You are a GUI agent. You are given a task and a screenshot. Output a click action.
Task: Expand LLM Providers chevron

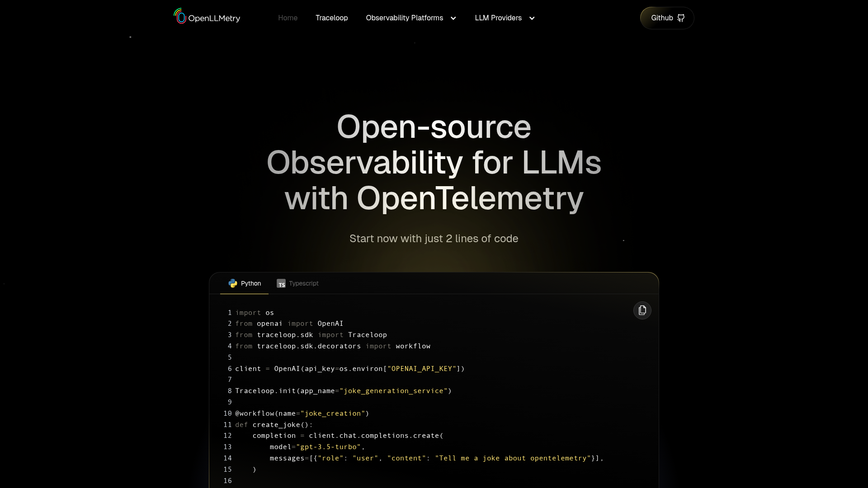pos(532,18)
